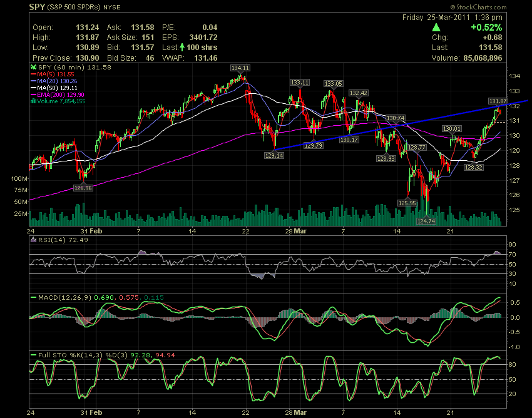
Task: Click the 130.74 price label
Action: pyautogui.click(x=396, y=118)
